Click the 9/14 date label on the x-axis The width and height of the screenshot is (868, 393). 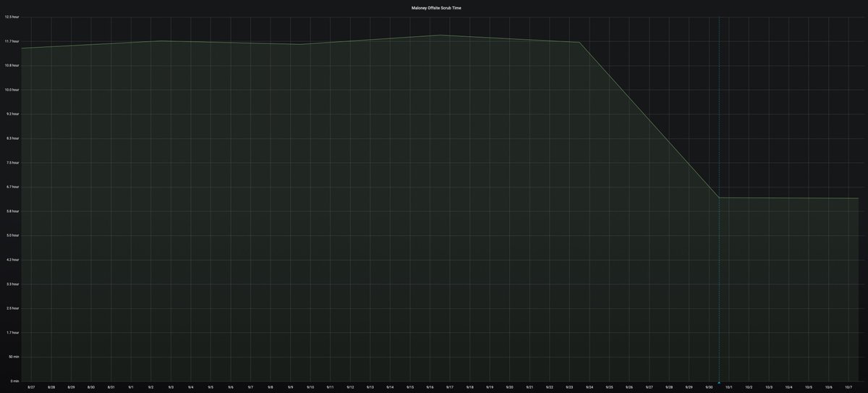[390, 388]
